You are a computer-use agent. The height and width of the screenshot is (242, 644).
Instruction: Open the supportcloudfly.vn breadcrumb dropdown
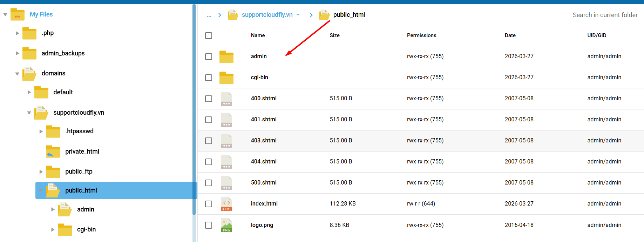(x=298, y=15)
